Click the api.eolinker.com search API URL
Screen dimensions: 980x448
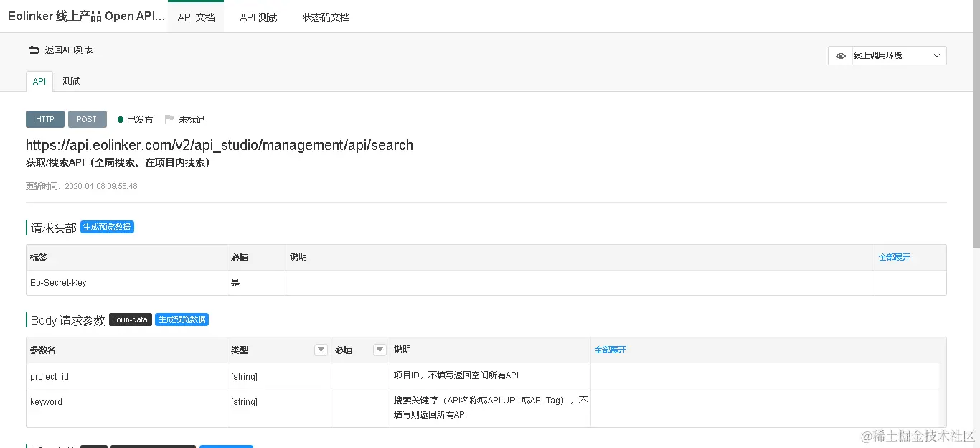click(x=220, y=145)
